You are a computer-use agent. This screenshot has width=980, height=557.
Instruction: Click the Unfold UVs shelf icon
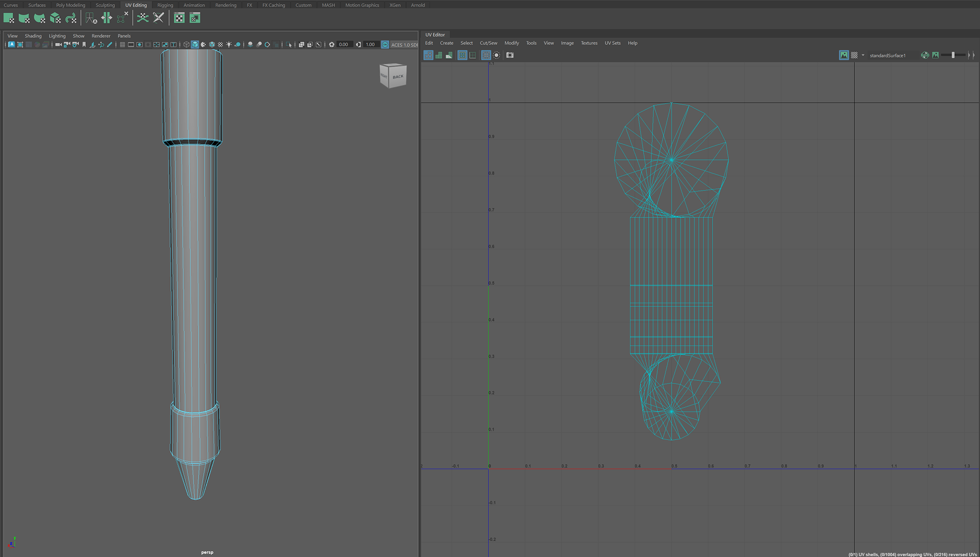142,18
